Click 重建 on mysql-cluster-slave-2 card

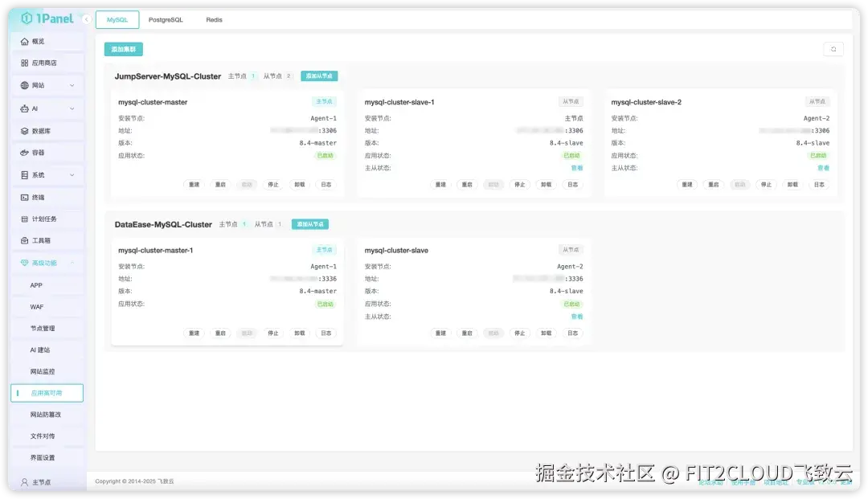coord(687,185)
